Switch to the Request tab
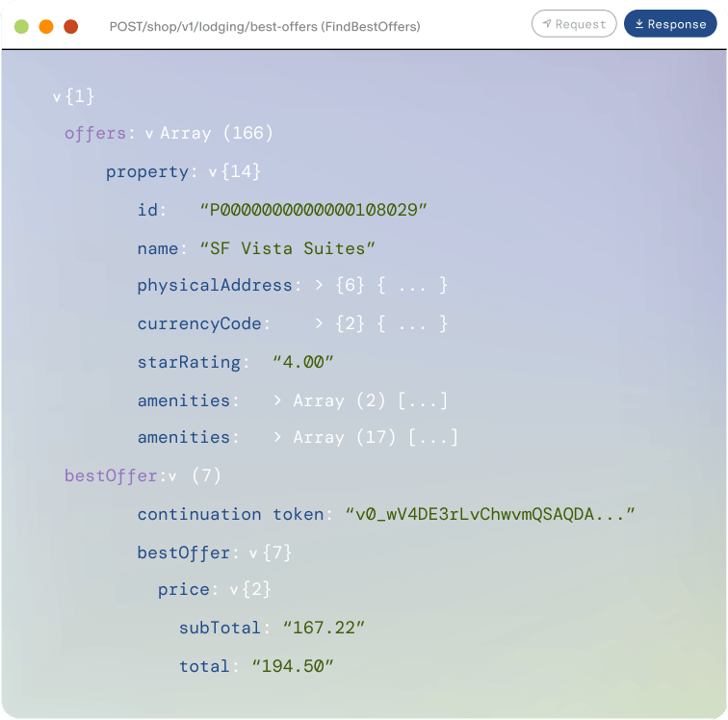 pyautogui.click(x=573, y=24)
